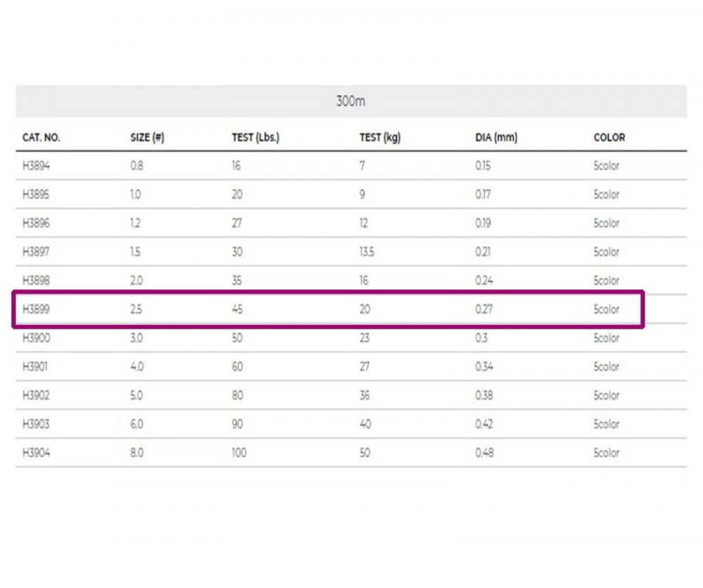Image resolution: width=703 pixels, height=588 pixels.
Task: Click the TEST (Lbs.) column header
Action: [x=255, y=138]
